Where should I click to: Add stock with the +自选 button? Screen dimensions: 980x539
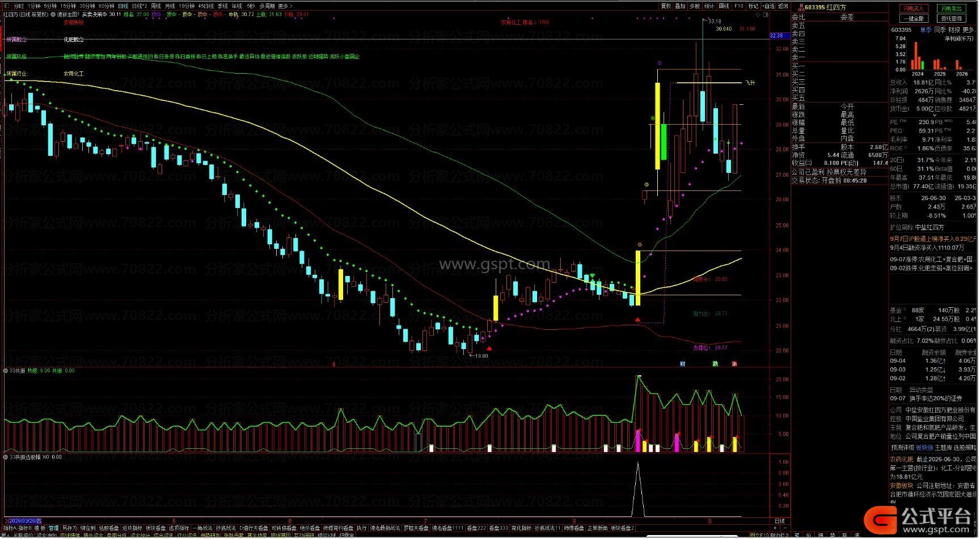768,6
